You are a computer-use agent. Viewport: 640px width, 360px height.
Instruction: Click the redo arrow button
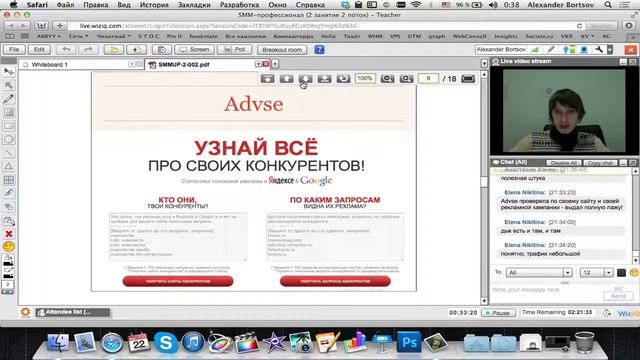pos(88,49)
